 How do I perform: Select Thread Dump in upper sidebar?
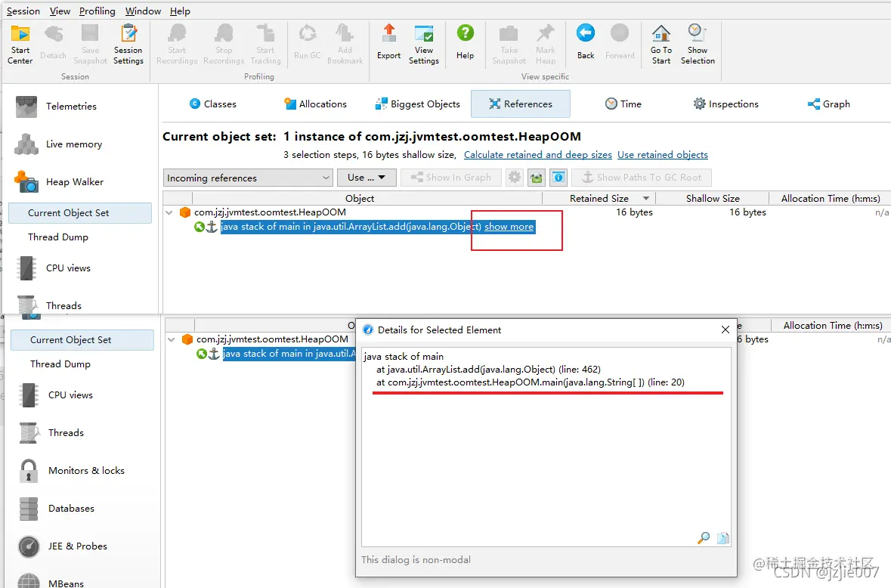point(58,237)
